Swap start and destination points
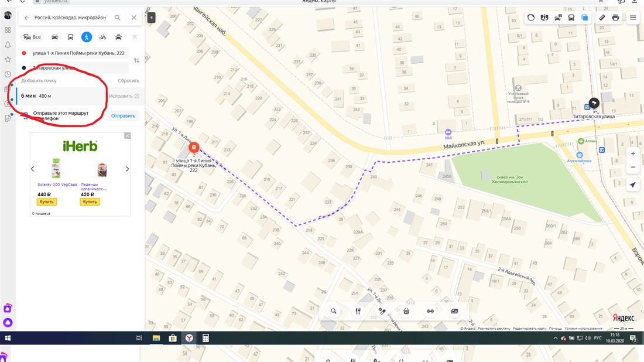Viewport: 644px width, 362px height. point(136,60)
